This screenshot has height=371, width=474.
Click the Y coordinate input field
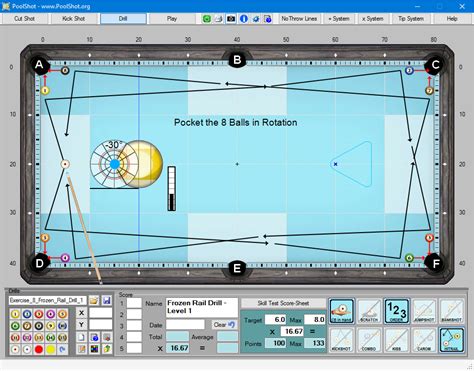click(x=101, y=324)
